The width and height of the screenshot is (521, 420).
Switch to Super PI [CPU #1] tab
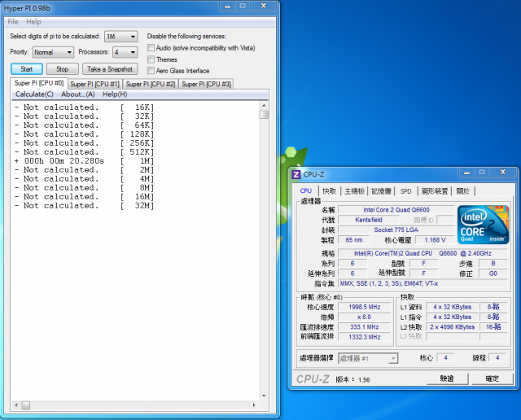click(95, 84)
